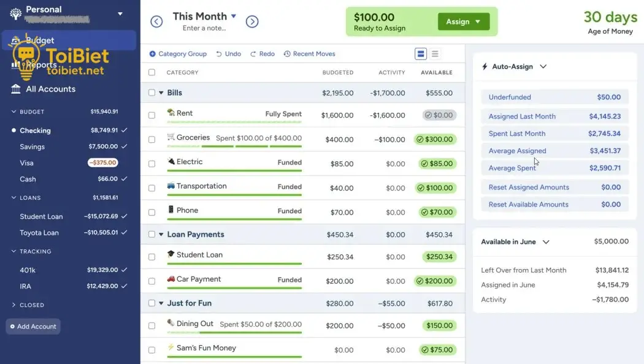644x364 pixels.
Task: Click Sam's Fun Money lightning icon
Action: click(171, 347)
